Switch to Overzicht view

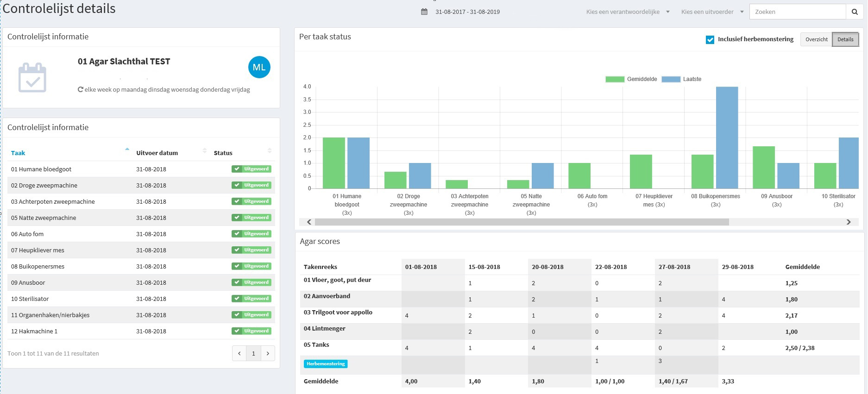[x=816, y=39]
